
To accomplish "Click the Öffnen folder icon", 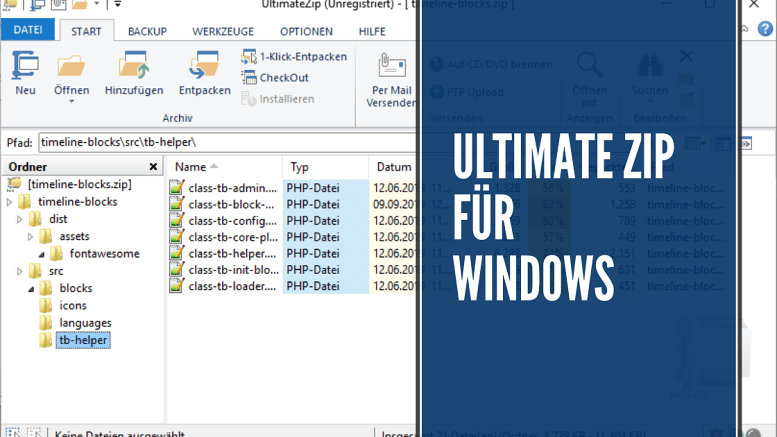I will pos(71,66).
